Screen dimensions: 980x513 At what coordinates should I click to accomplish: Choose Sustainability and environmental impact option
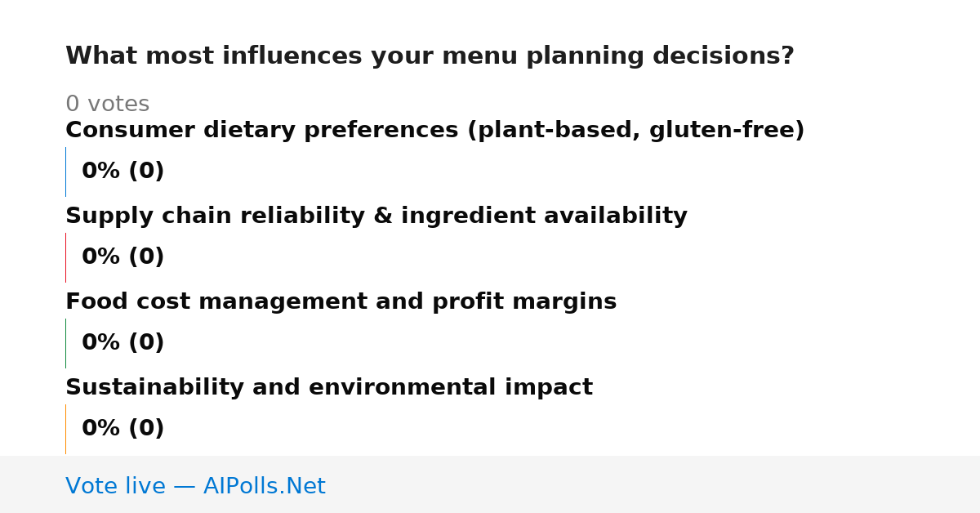pos(329,388)
